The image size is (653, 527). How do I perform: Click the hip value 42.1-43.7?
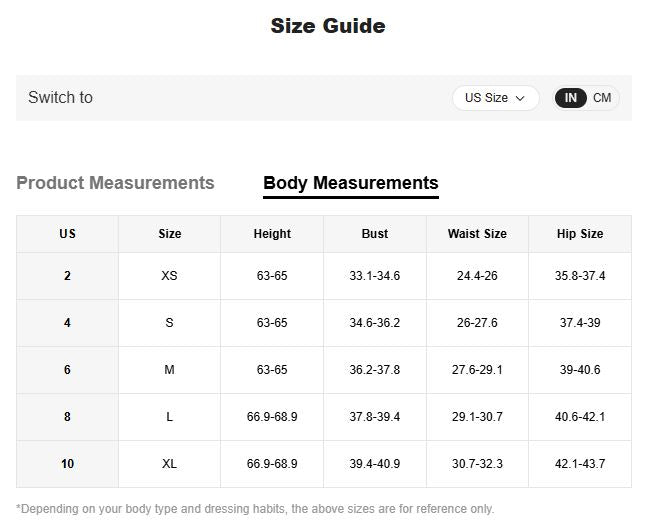point(580,464)
